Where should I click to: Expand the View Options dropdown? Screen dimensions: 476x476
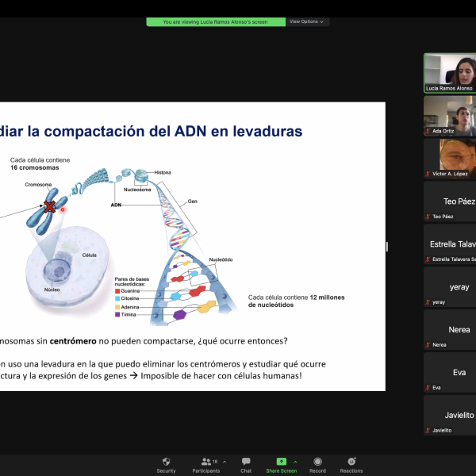306,22
